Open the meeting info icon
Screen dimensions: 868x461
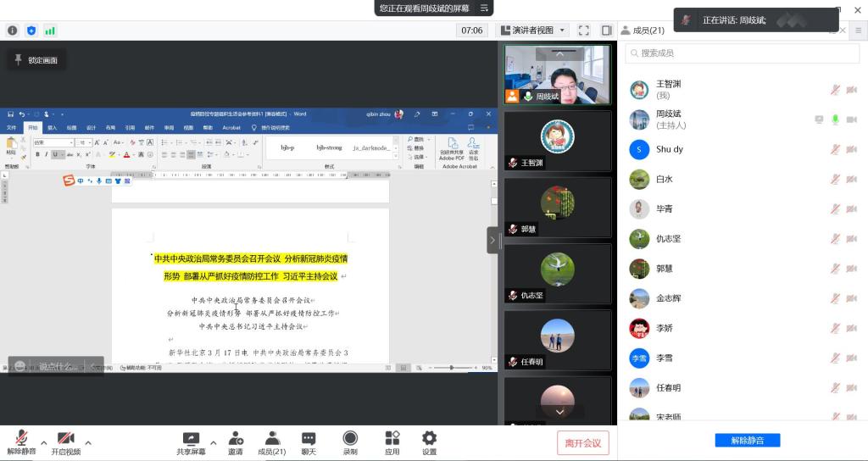click(x=13, y=31)
